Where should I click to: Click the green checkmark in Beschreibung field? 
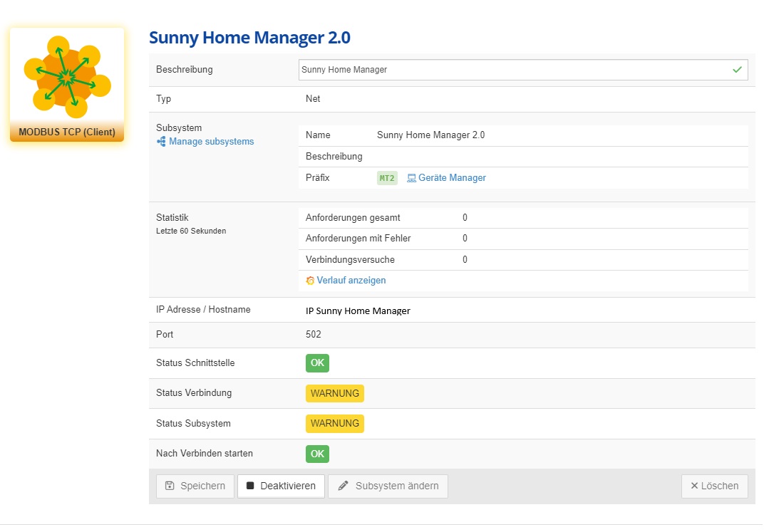(x=737, y=70)
